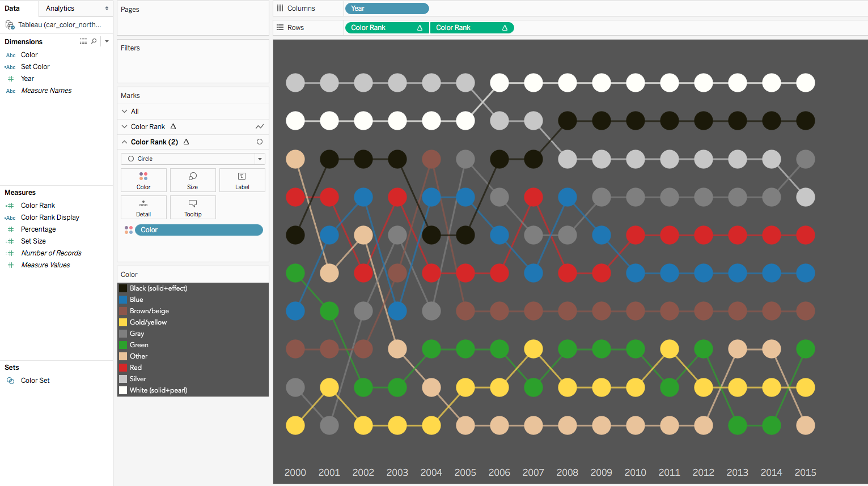
Task: Open the Color mark property
Action: pos(143,180)
